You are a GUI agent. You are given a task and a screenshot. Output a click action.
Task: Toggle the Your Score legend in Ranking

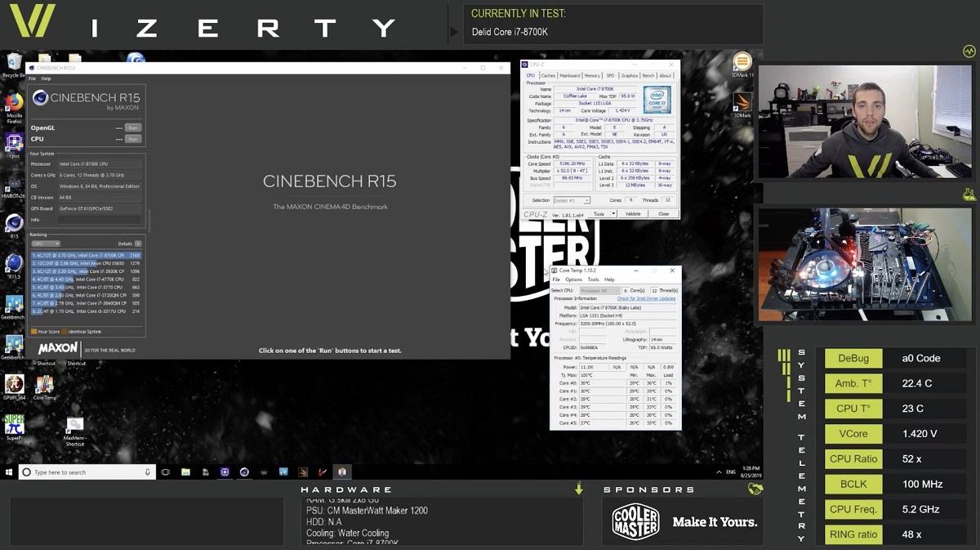[x=46, y=331]
